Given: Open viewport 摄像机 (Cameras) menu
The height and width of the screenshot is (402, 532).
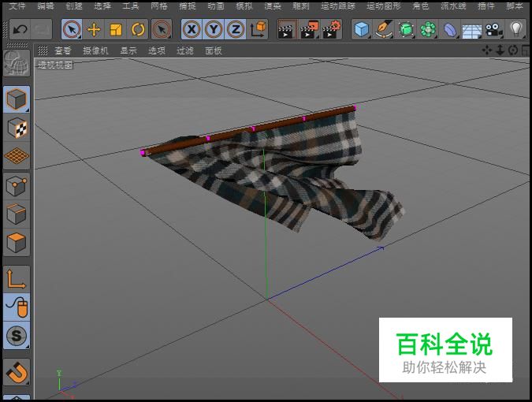Looking at the screenshot, I should (95, 50).
